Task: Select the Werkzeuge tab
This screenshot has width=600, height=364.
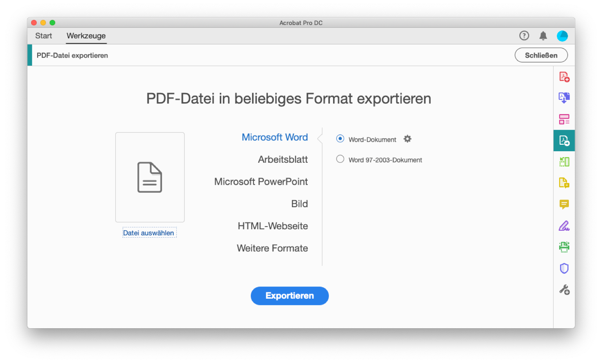Action: click(x=86, y=36)
